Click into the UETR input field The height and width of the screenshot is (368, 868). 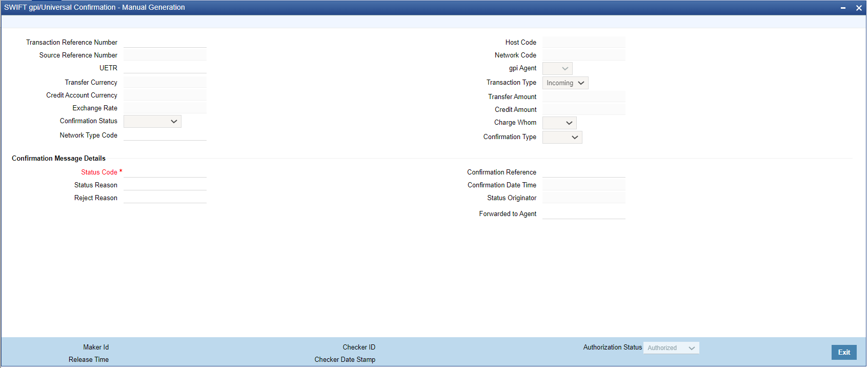coord(165,68)
